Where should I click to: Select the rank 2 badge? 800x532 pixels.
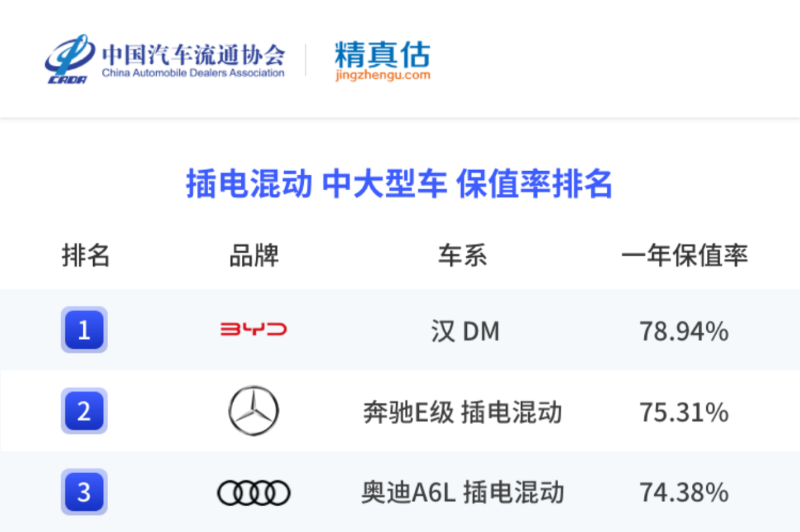(84, 411)
